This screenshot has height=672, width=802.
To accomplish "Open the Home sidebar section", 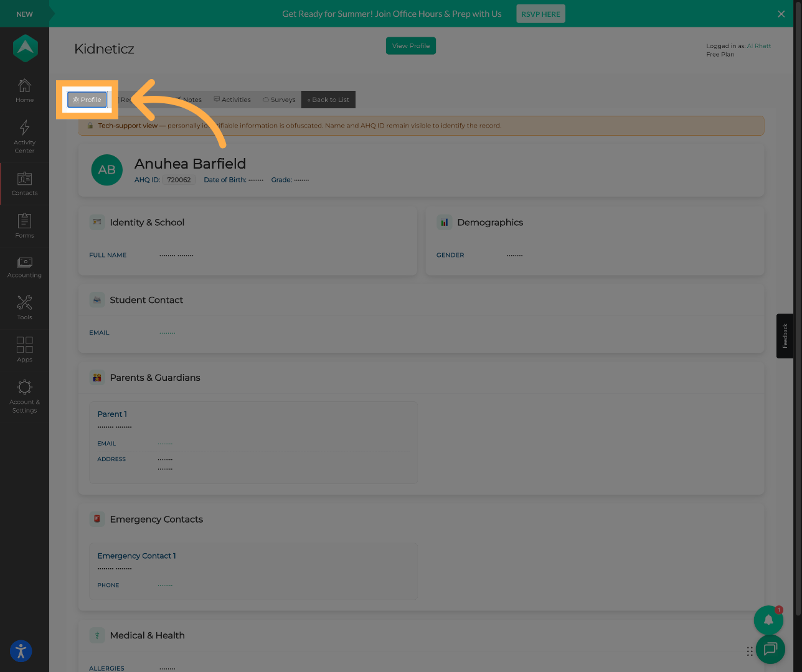I will (24, 91).
